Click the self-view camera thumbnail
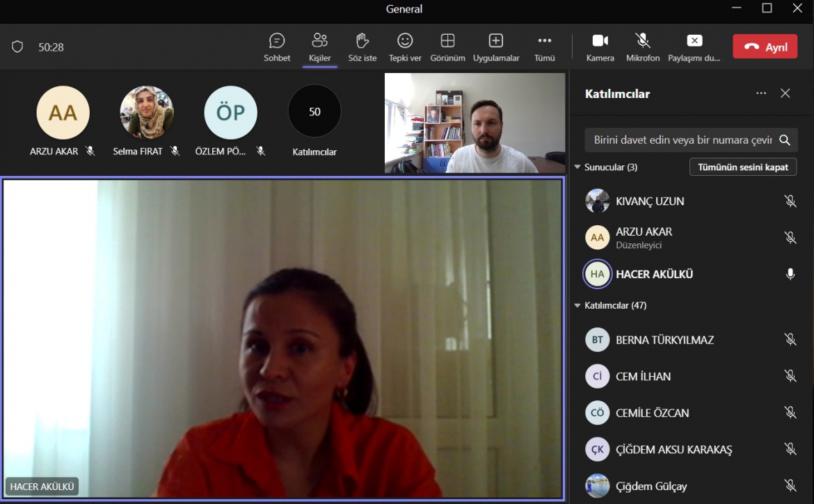 coord(475,123)
